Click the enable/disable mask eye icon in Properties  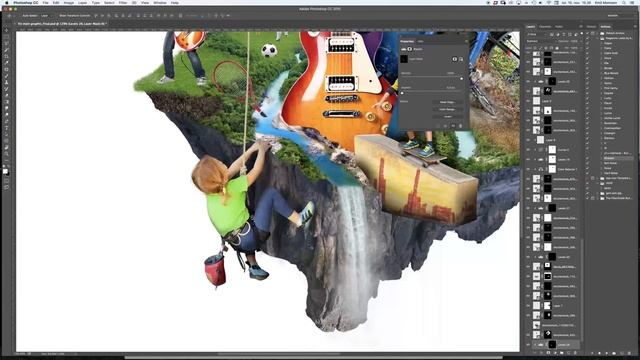point(453,126)
